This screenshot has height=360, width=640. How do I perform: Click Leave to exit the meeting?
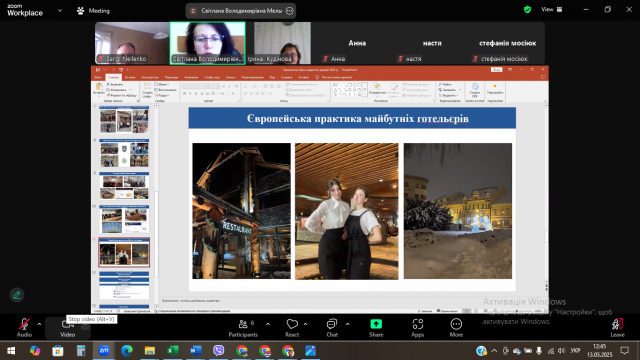(x=617, y=328)
